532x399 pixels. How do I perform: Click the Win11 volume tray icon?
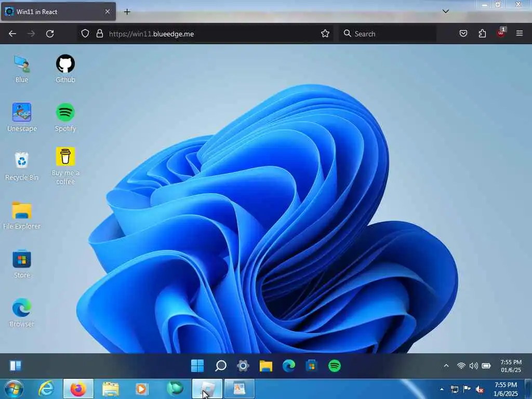[473, 366]
